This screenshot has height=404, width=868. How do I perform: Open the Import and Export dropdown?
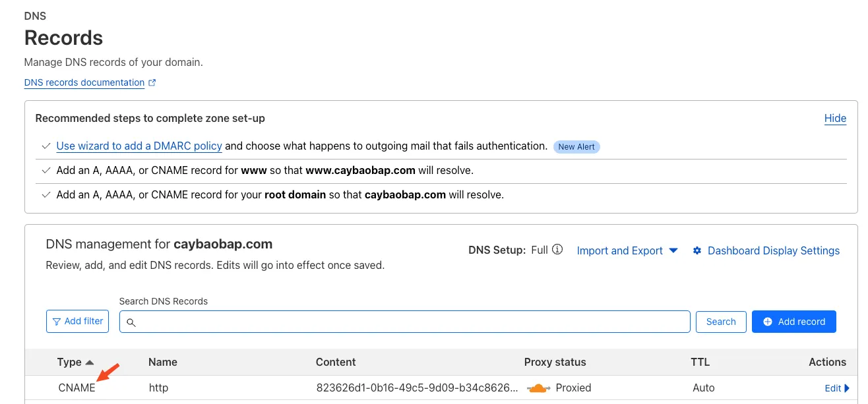(627, 250)
